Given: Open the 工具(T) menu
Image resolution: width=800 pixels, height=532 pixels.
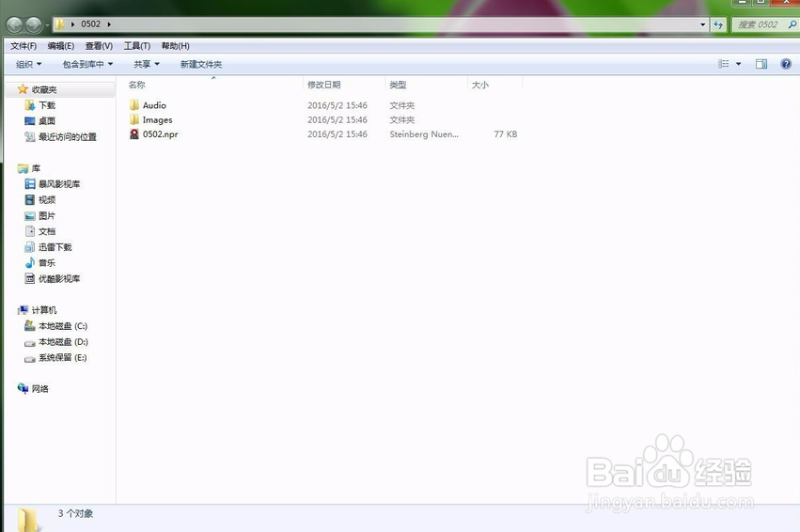Looking at the screenshot, I should click(136, 46).
